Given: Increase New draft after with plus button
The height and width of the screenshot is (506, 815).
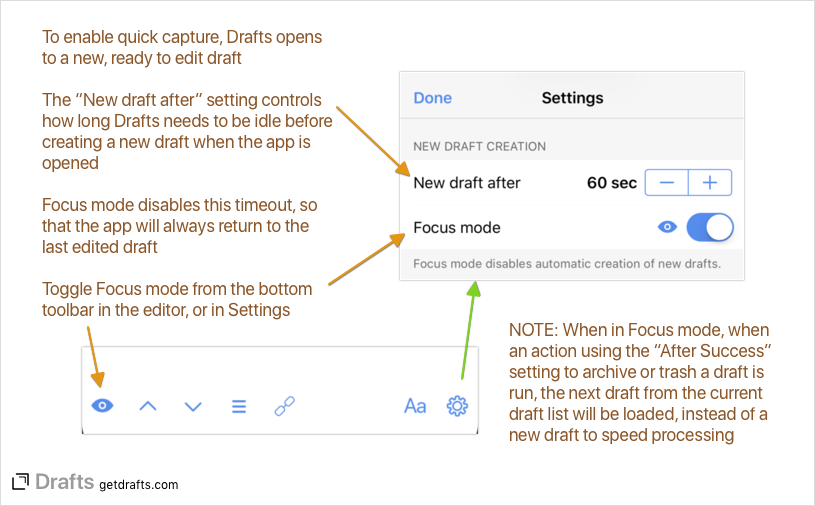Looking at the screenshot, I should 710,182.
